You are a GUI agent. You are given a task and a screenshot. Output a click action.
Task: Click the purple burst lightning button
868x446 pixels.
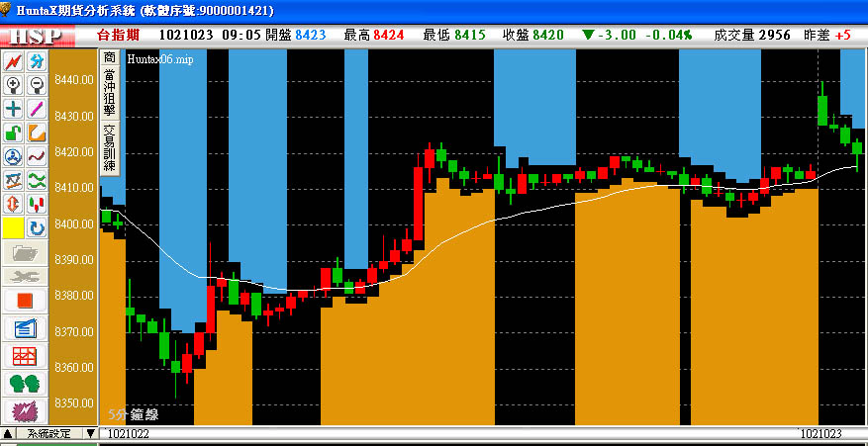tap(25, 410)
